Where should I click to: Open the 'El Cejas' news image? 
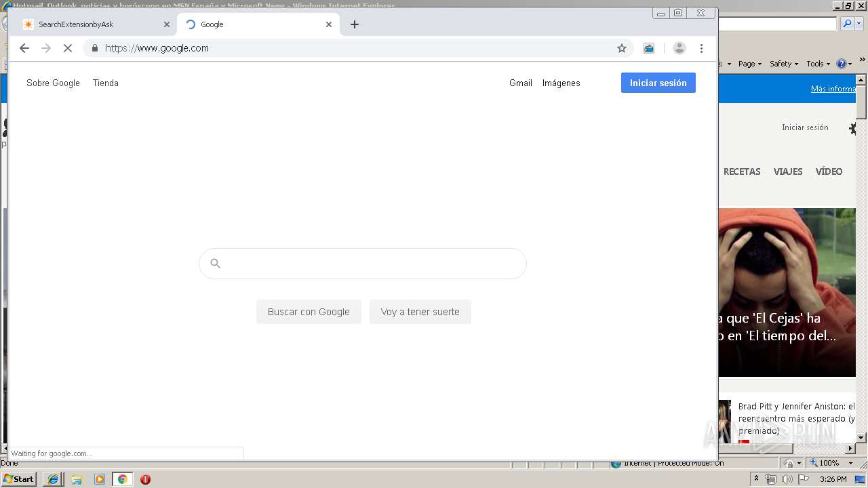[x=787, y=292]
